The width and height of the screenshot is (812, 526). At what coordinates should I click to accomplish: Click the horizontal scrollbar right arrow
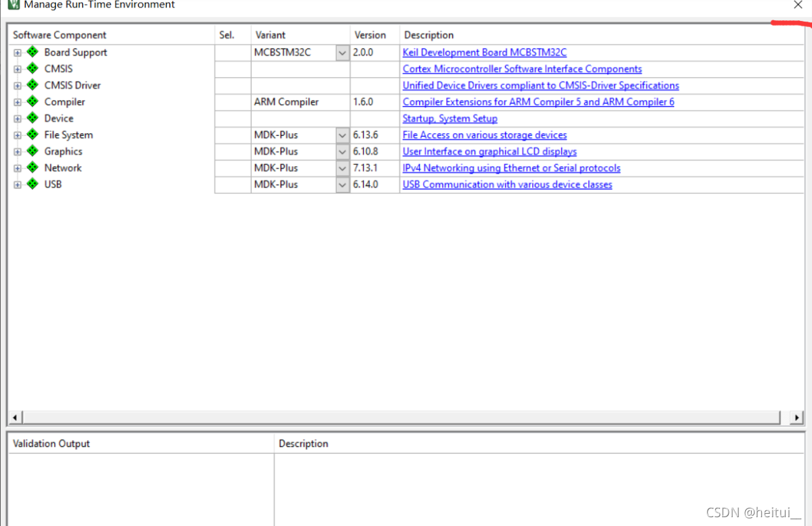pyautogui.click(x=796, y=418)
